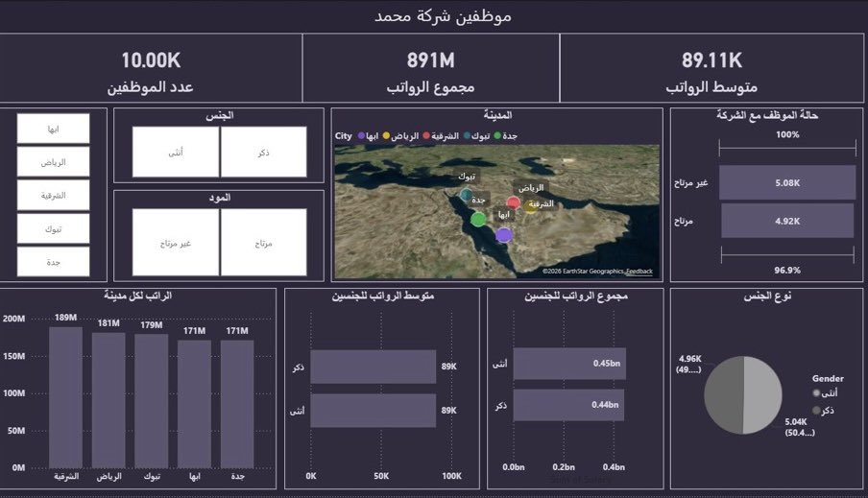Select the جدة button in the city slicer
868x498 pixels.
tap(53, 262)
